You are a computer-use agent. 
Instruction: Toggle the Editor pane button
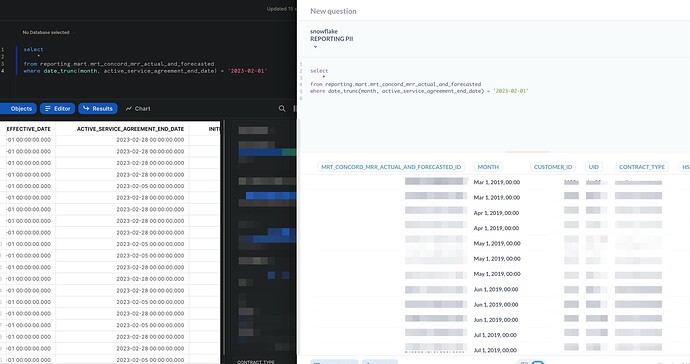coord(58,108)
